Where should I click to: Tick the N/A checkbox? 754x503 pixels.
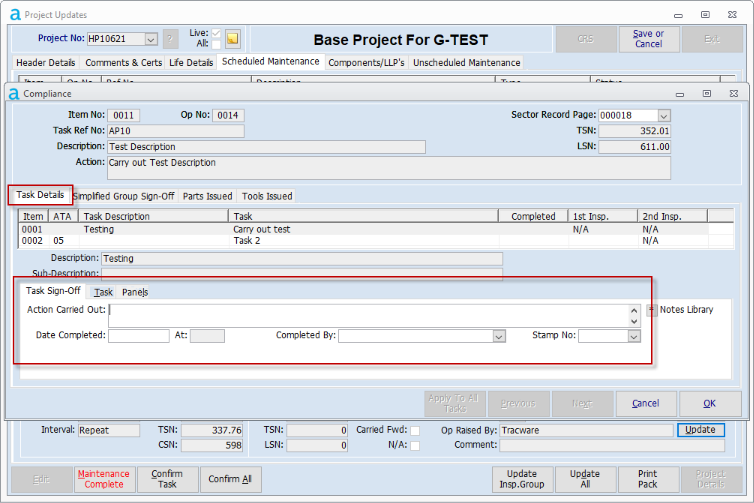(415, 446)
